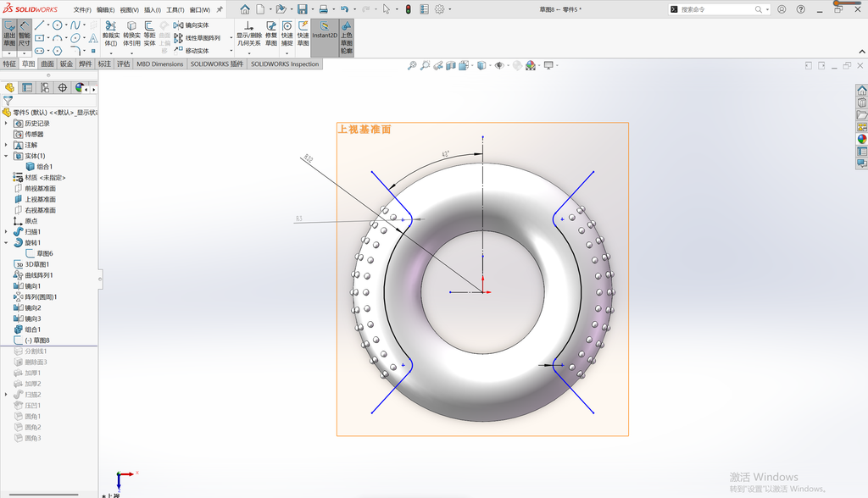Select the Smart Dimension (智能尺寸) tool
The height and width of the screenshot is (498, 868).
25,35
